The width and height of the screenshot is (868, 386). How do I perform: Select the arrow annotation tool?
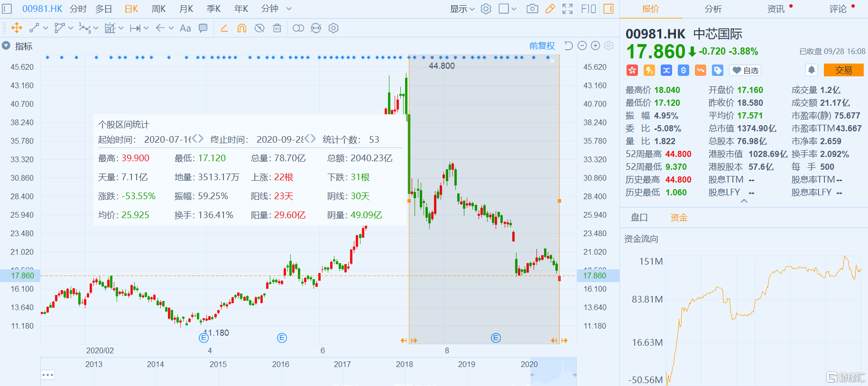[x=160, y=28]
